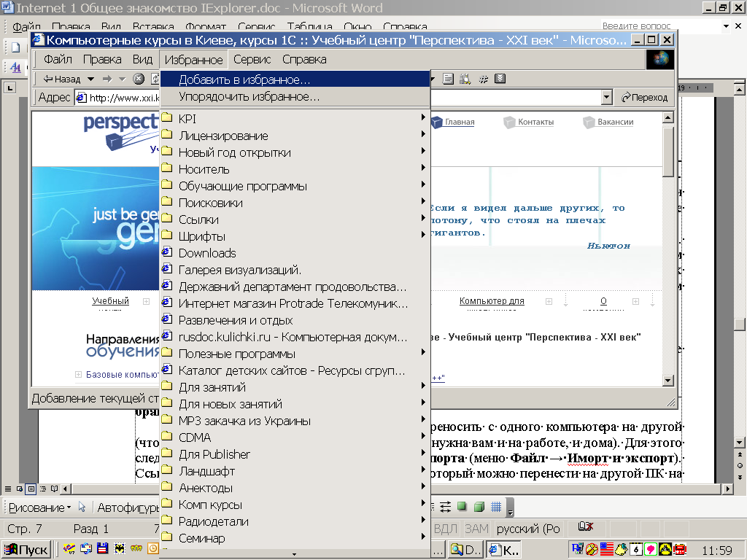
Task: Open 'Галерея визуализаций.' favorite
Action: (295, 270)
